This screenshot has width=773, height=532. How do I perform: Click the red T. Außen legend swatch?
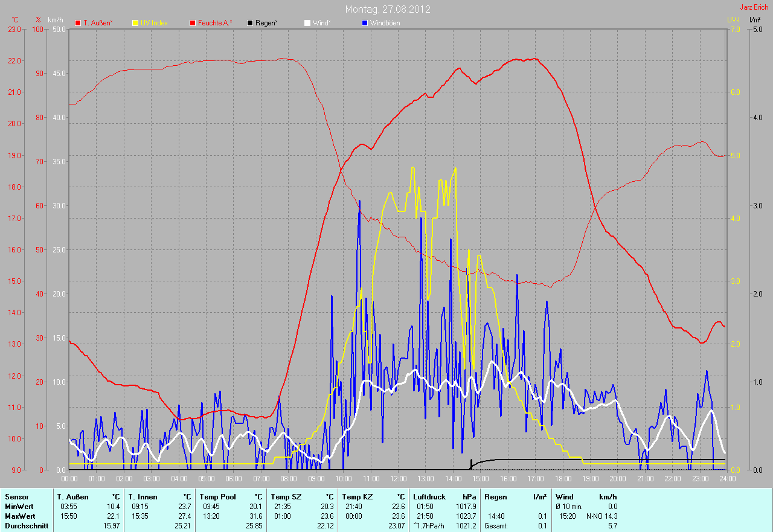(x=78, y=23)
